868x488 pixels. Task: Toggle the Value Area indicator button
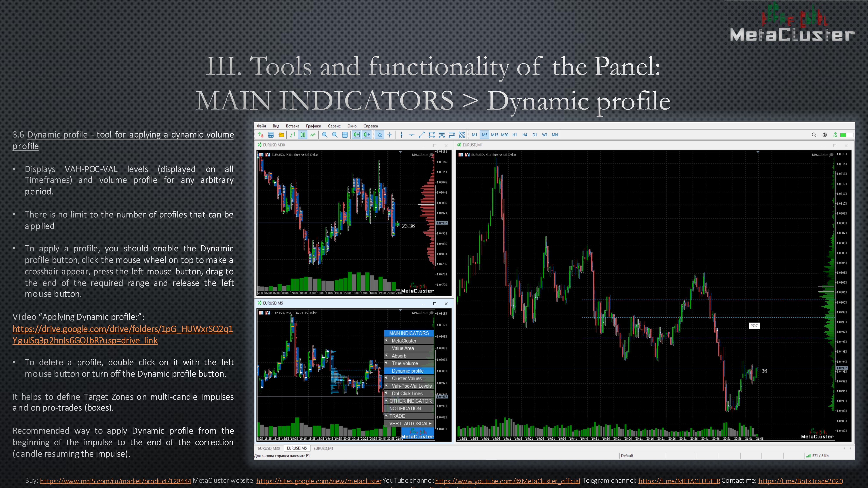(409, 348)
